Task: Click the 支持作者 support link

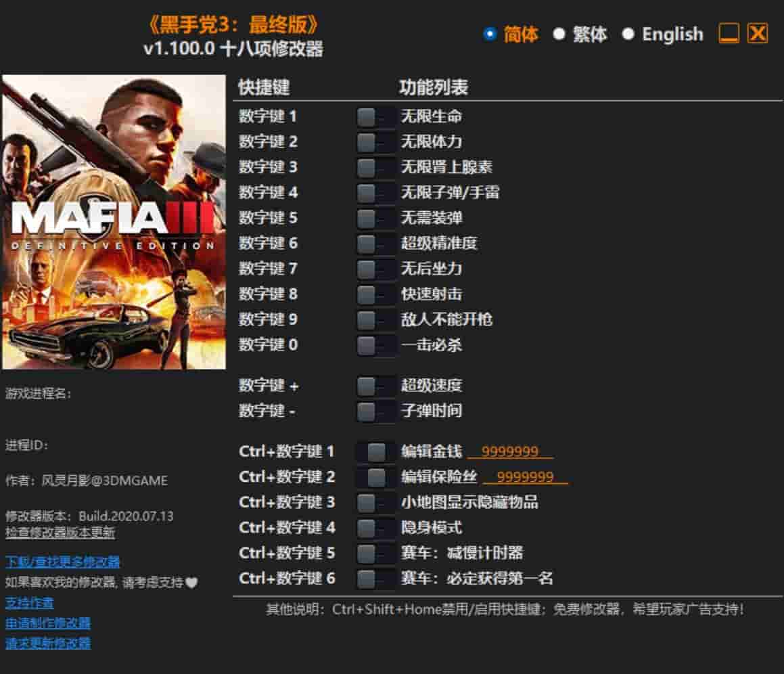Action: click(x=30, y=602)
